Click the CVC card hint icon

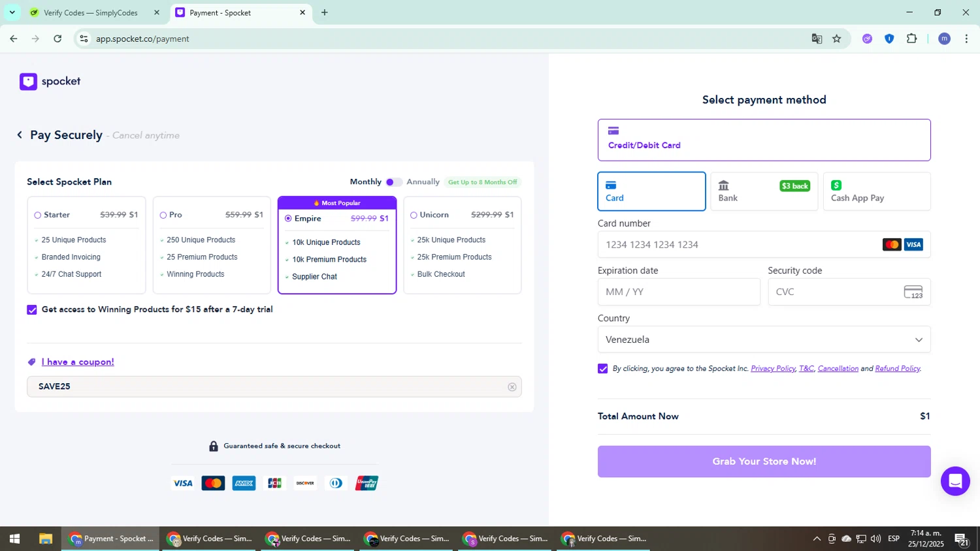[913, 292]
